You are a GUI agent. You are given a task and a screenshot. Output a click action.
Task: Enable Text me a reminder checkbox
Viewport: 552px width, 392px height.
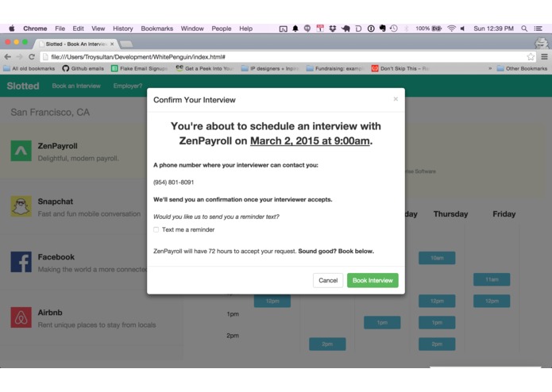(156, 229)
